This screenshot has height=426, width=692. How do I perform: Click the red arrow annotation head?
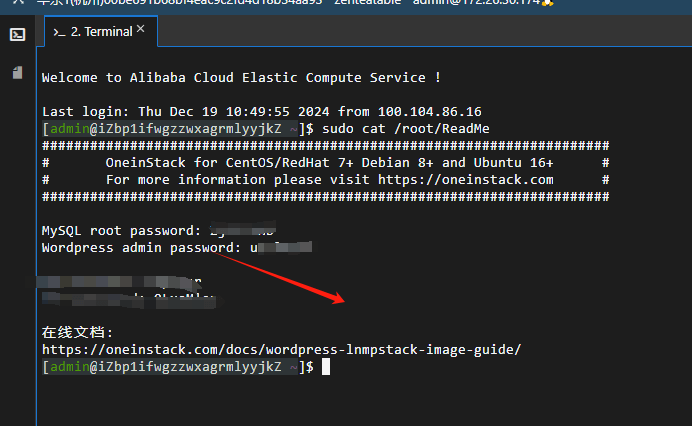click(338, 299)
